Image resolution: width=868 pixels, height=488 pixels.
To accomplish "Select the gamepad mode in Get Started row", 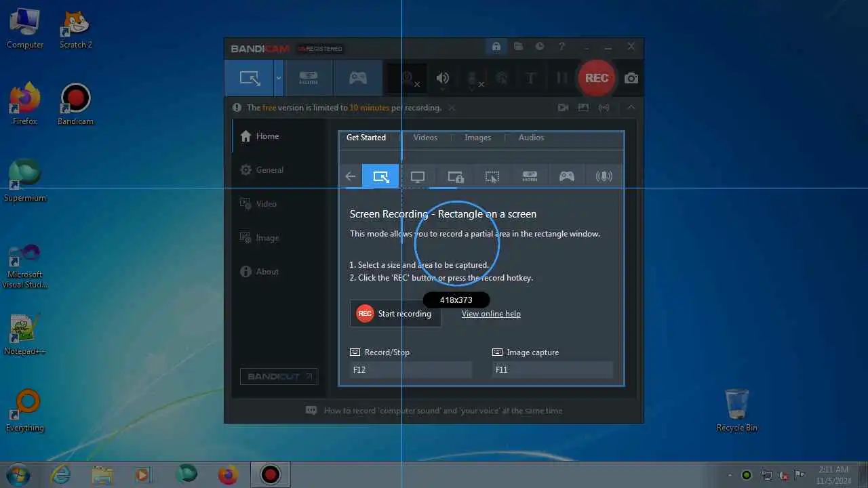I will point(566,177).
